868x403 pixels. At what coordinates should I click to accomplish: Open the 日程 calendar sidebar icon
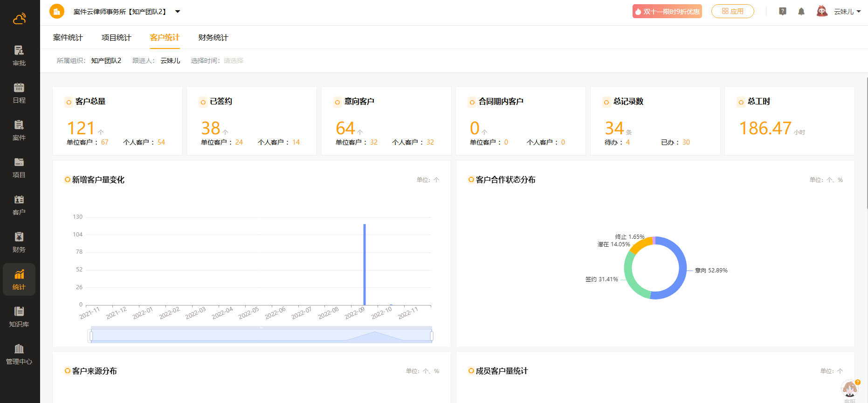pyautogui.click(x=19, y=93)
